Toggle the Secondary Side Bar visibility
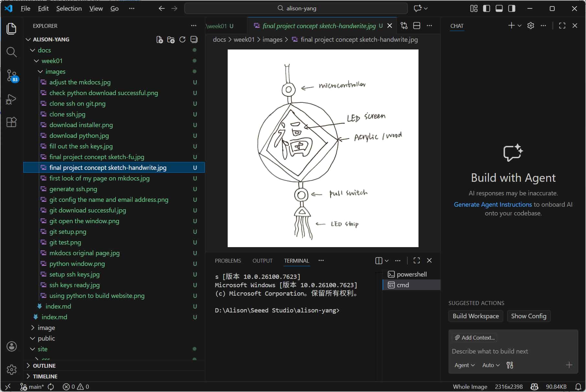Image resolution: width=586 pixels, height=392 pixels. (511, 8)
